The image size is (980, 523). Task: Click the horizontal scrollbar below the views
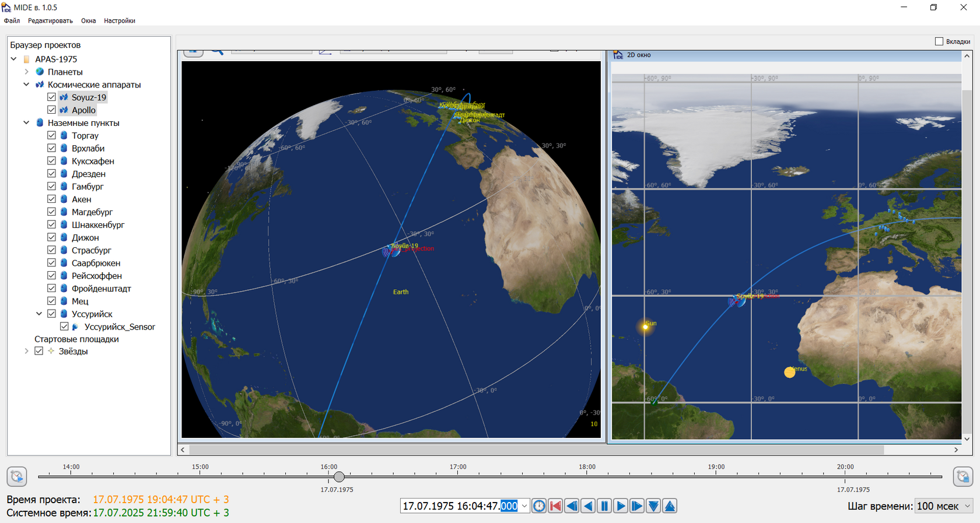click(537, 450)
